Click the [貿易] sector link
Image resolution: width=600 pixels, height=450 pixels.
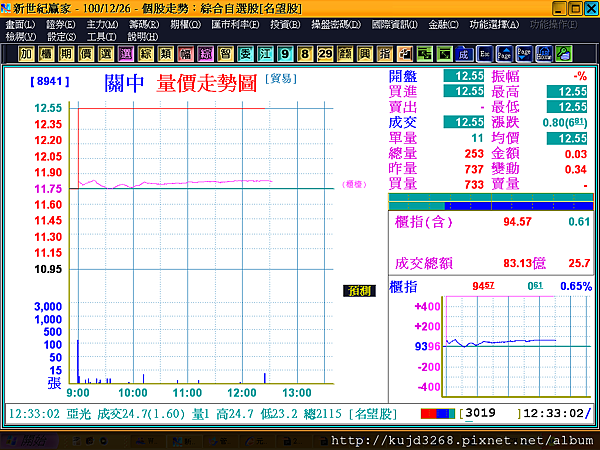click(x=281, y=79)
